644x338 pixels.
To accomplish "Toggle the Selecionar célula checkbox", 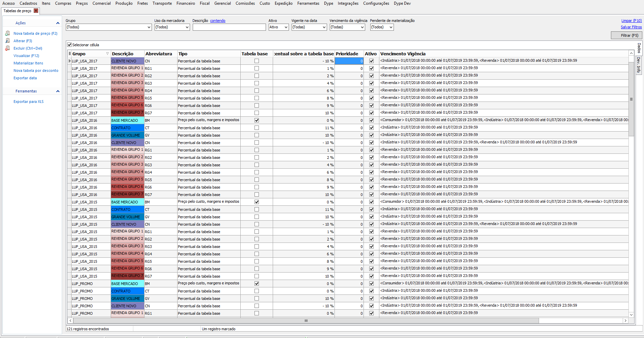I will click(70, 45).
